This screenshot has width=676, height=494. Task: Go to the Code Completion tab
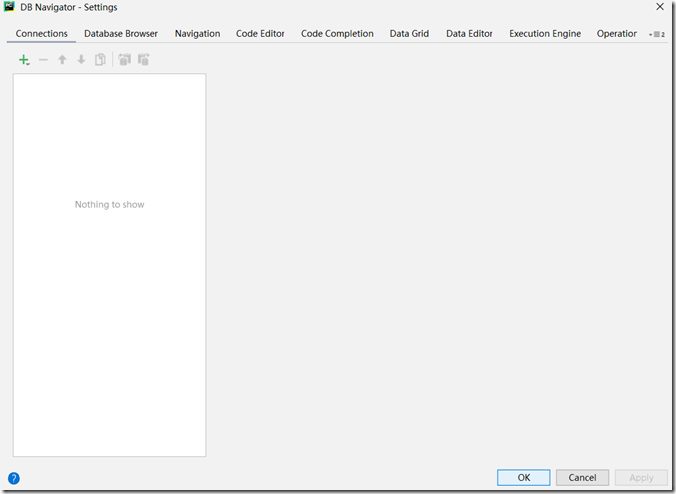tap(337, 34)
